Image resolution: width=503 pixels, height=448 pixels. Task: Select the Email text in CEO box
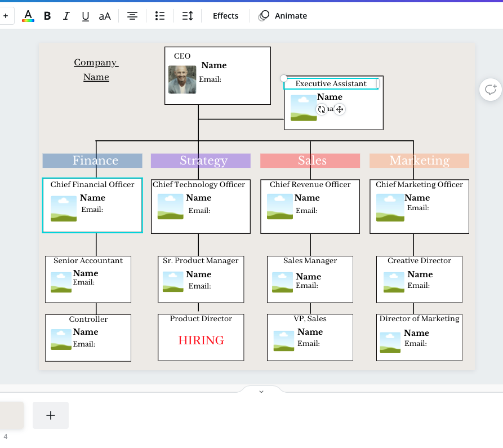(x=210, y=79)
